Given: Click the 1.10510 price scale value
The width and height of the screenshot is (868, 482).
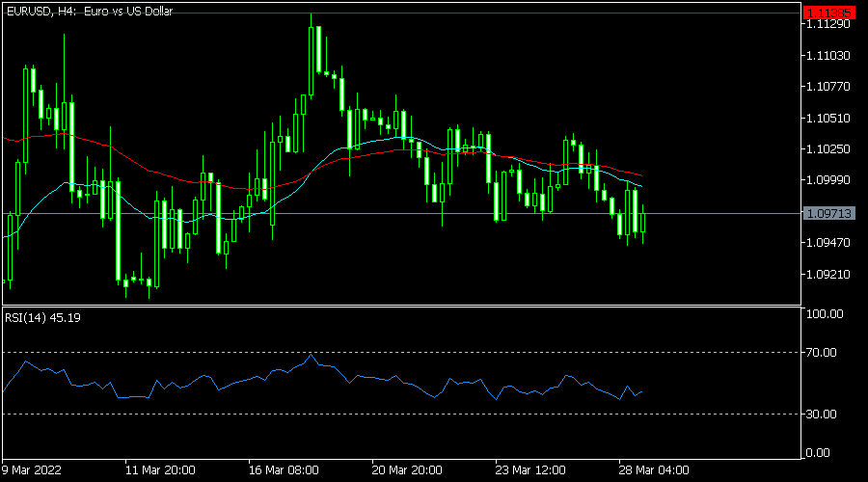Looking at the screenshot, I should [x=828, y=118].
